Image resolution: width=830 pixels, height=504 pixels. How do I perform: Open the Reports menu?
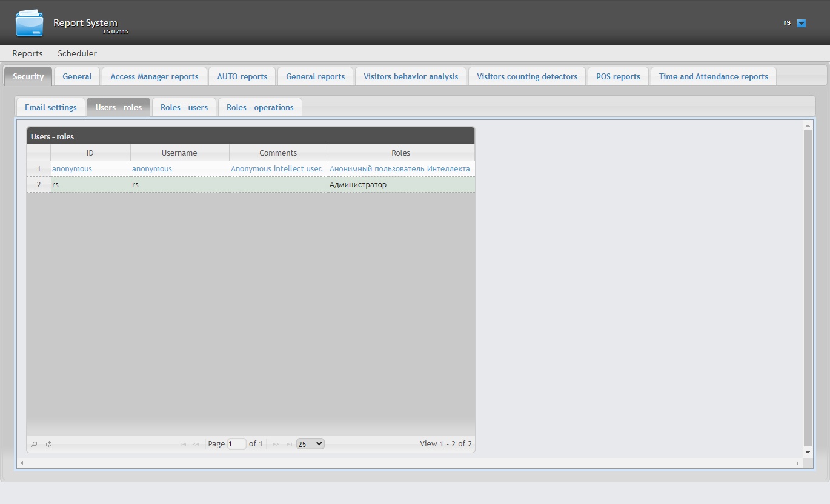pos(27,53)
